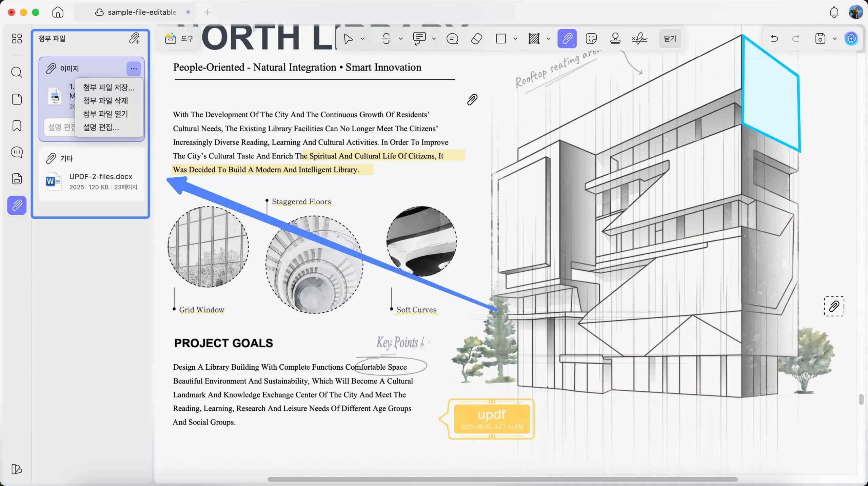This screenshot has height=486, width=868.
Task: Toggle the attachment paperclip tool in toolbar
Action: [x=567, y=39]
